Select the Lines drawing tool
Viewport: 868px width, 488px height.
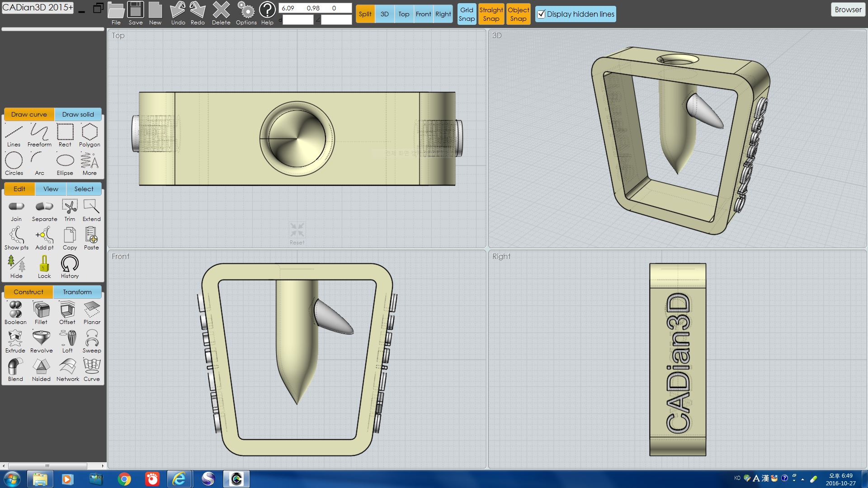14,135
